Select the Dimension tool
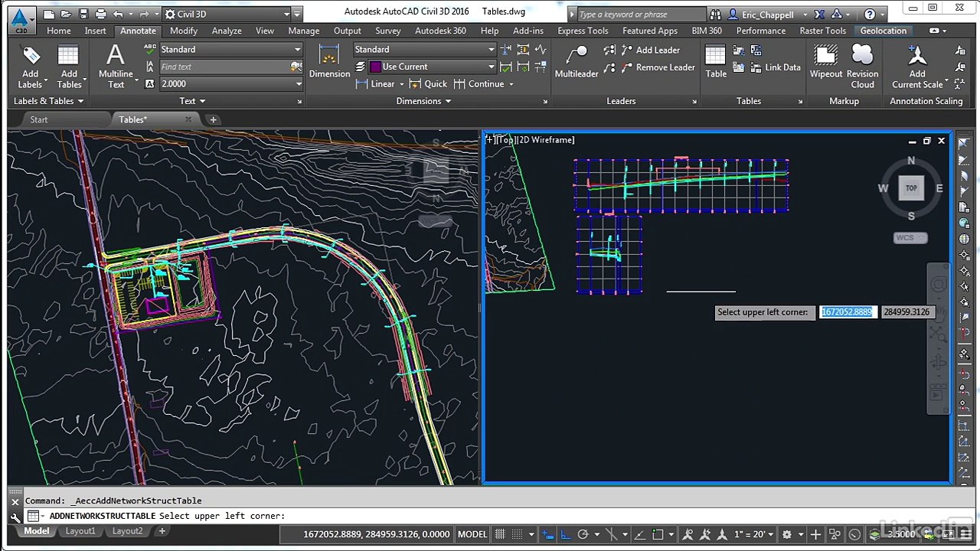Screen dimensions: 980x551 click(x=329, y=61)
